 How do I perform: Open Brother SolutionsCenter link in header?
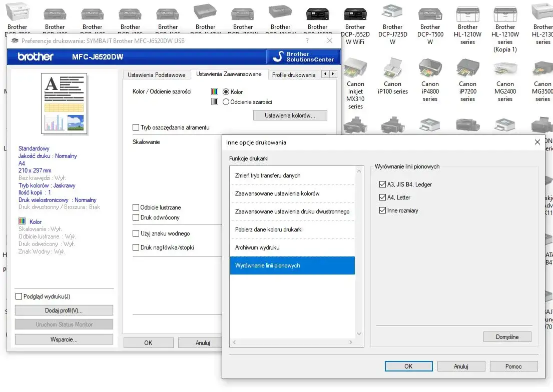pos(303,57)
